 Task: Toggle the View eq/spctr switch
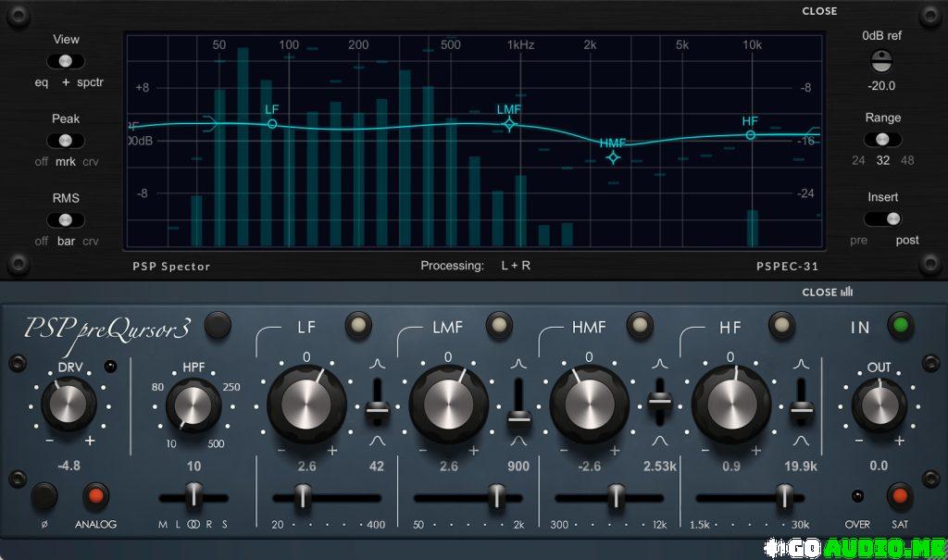coord(66,61)
